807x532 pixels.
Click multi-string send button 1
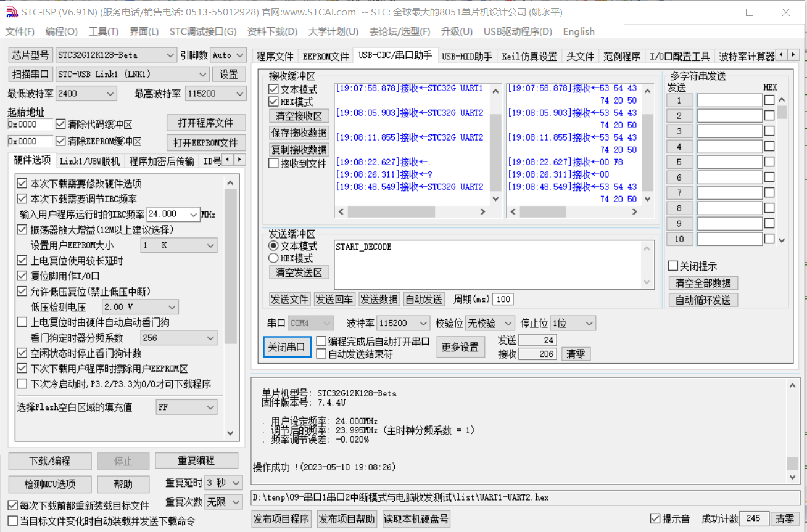point(679,100)
